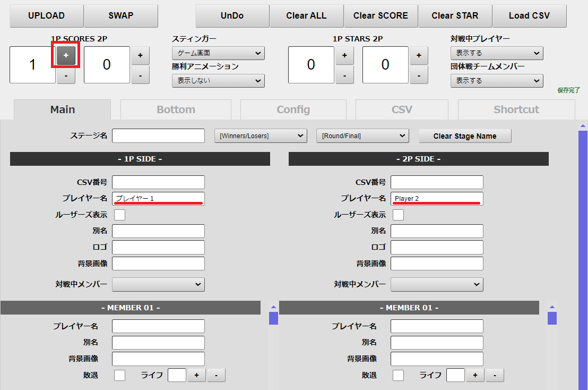The height and width of the screenshot is (390, 588).
Task: Open the CSV tab
Action: 402,109
